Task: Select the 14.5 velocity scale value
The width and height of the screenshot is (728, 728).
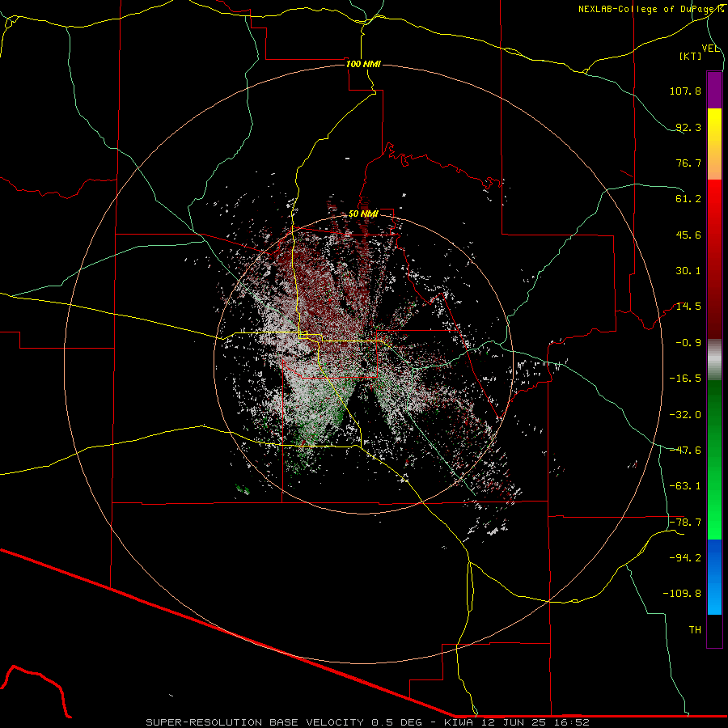Action: coord(688,307)
